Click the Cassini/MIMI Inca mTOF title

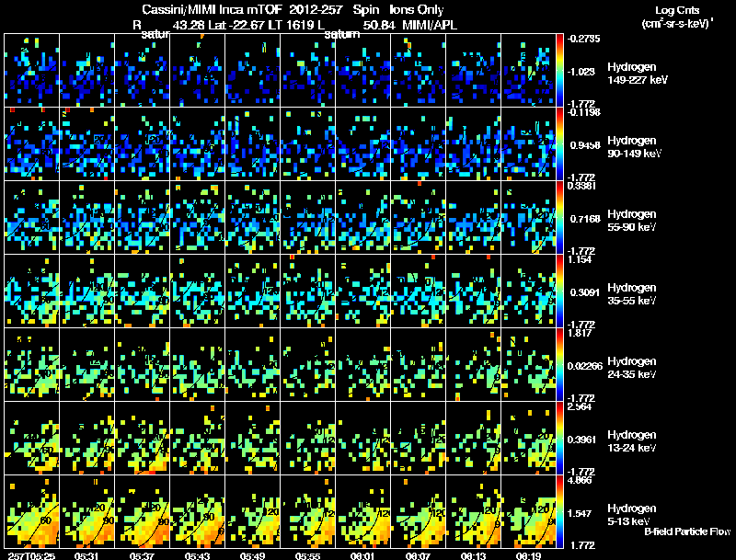212,9
